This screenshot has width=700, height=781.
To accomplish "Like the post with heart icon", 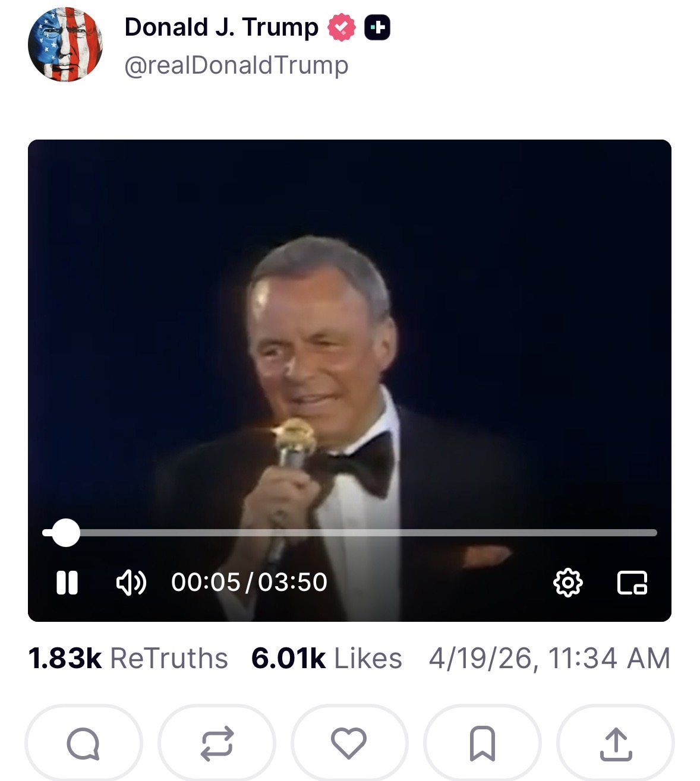I will 349,743.
